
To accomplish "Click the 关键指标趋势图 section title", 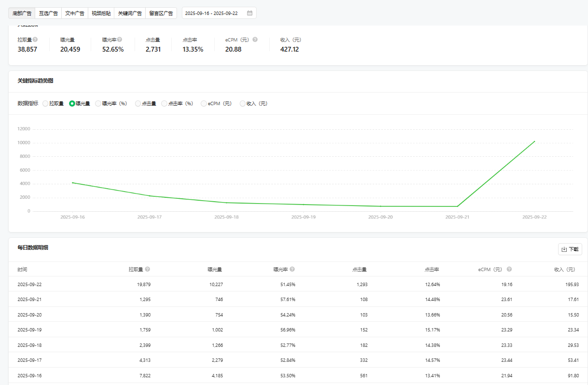I will 36,81.
